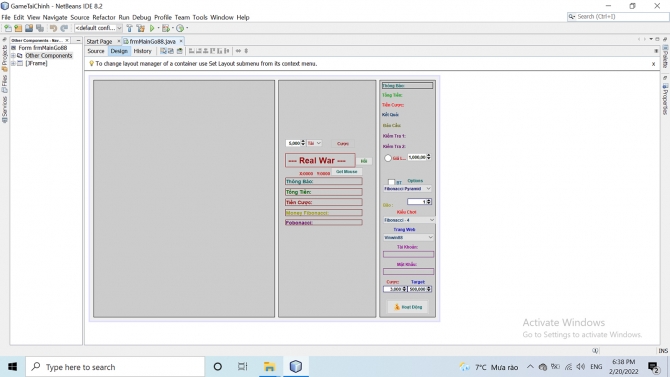Open File Explorer from the taskbar
The width and height of the screenshot is (670, 377).
point(269,367)
